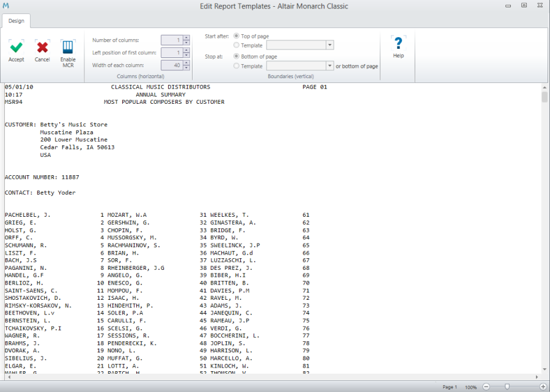Click CONTACT: Betty Yoder line

pos(40,193)
